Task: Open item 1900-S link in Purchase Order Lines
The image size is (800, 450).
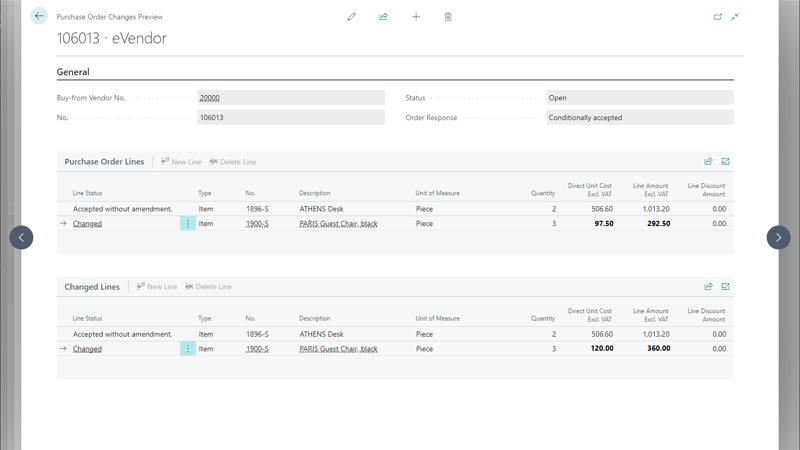Action: [257, 224]
